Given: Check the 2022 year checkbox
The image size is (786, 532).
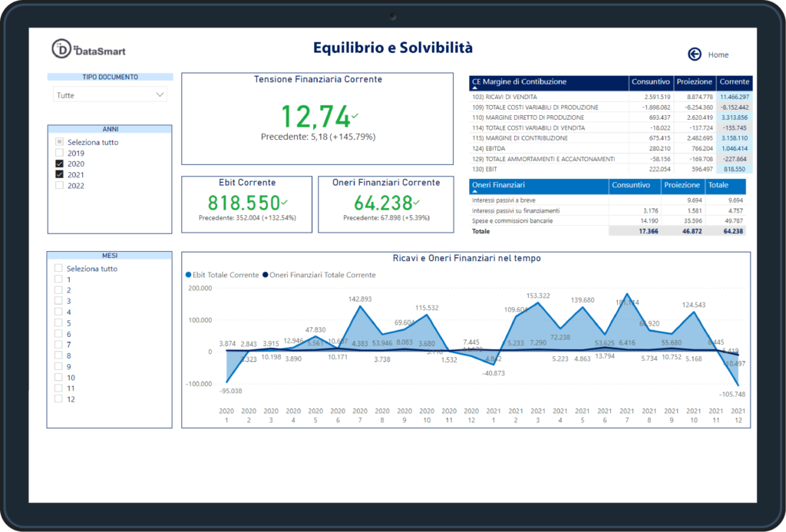Looking at the screenshot, I should click(x=59, y=186).
